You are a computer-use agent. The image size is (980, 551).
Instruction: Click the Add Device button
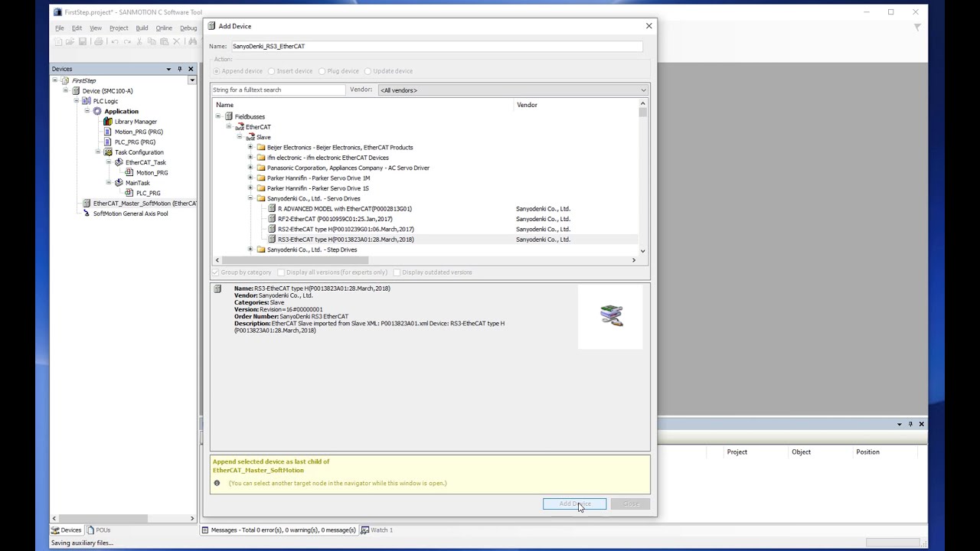coord(574,504)
